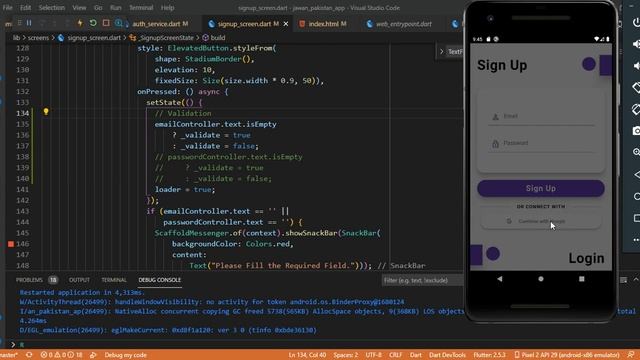Select the Pixel 2 API 29 emulator device
The width and height of the screenshot is (640, 360).
click(x=567, y=355)
